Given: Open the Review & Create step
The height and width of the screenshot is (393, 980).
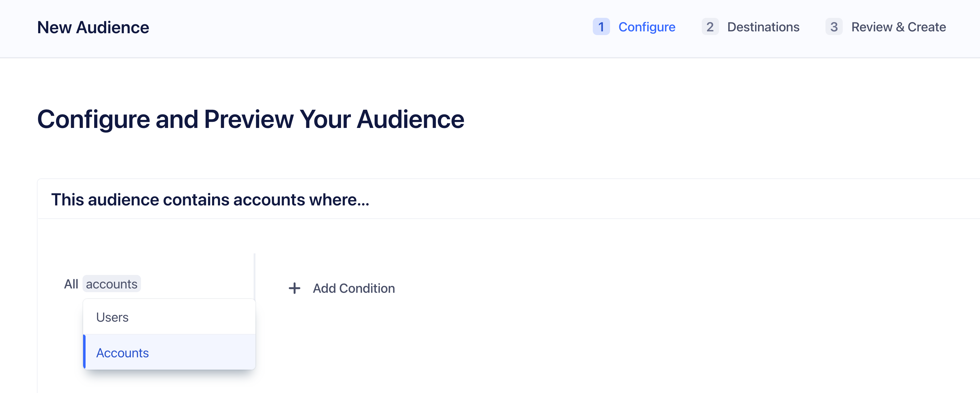Looking at the screenshot, I should [x=898, y=27].
